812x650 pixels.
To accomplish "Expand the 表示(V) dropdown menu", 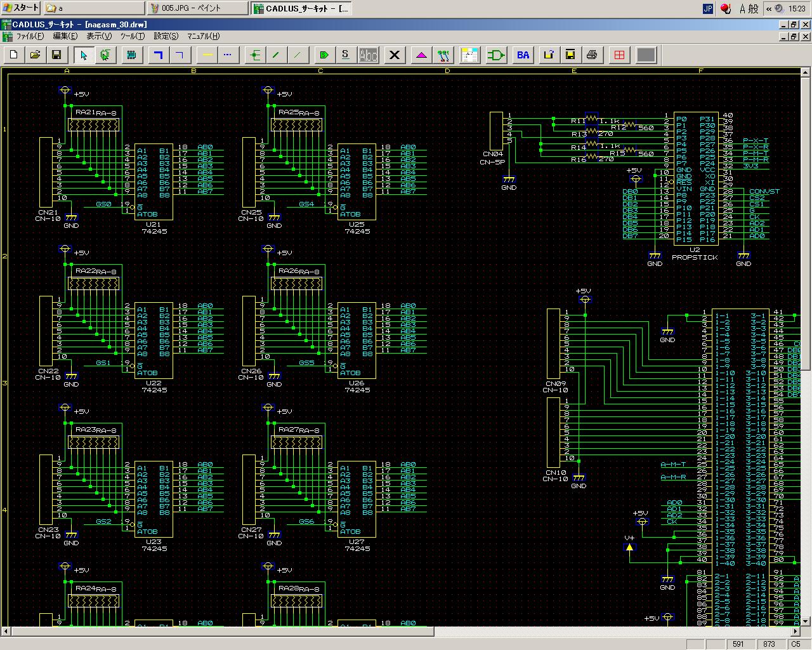I will pos(98,36).
